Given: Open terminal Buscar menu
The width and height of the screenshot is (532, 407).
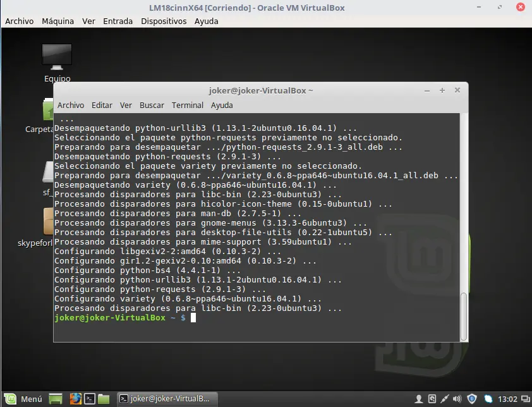Looking at the screenshot, I should point(152,106).
